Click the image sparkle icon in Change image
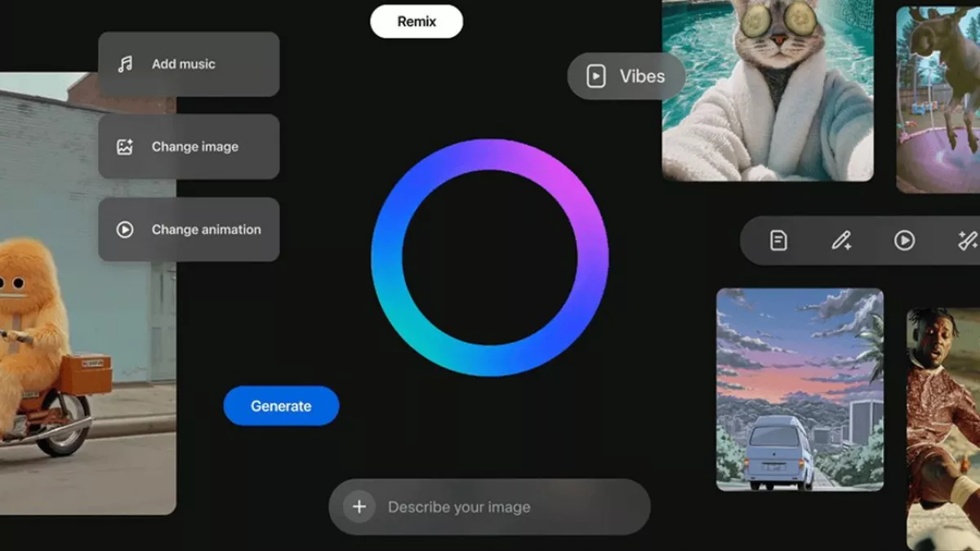This screenshot has width=980, height=551. pyautogui.click(x=125, y=147)
